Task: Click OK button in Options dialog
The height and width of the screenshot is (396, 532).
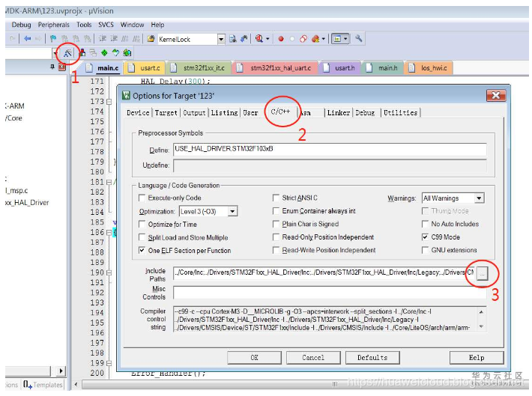Action: tap(254, 357)
